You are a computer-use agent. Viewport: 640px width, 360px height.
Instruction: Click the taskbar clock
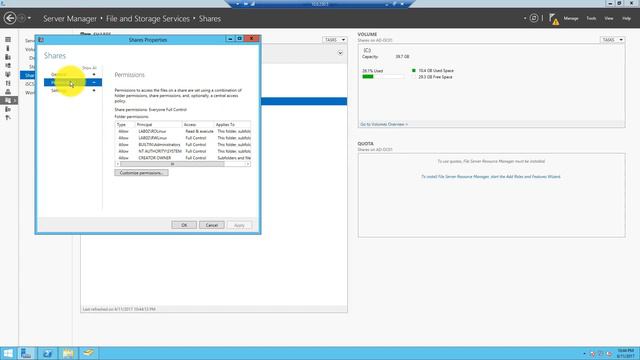(x=626, y=353)
